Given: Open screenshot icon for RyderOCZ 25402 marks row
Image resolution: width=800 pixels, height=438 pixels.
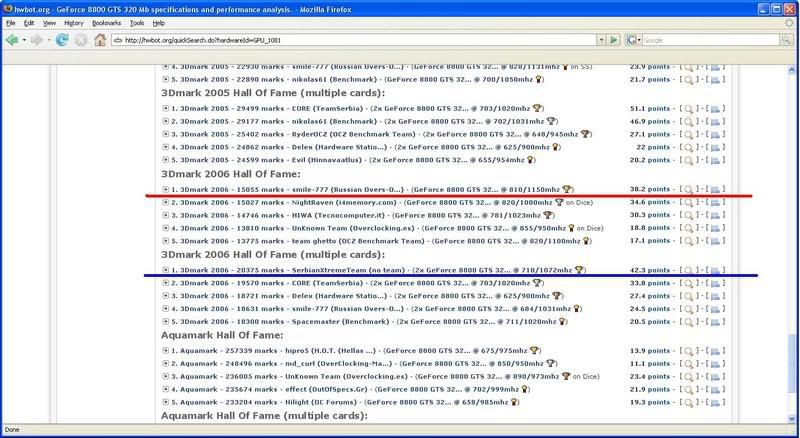Looking at the screenshot, I should point(715,135).
